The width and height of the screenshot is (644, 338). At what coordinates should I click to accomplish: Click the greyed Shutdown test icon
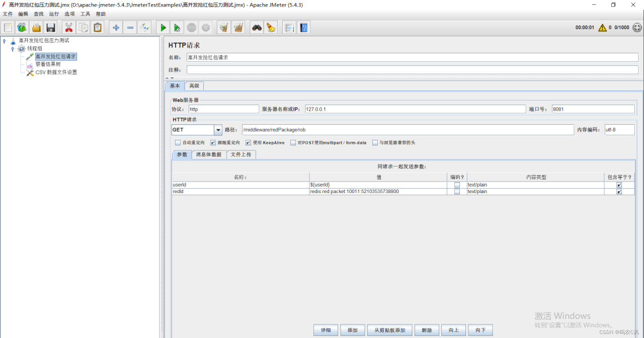pos(205,28)
